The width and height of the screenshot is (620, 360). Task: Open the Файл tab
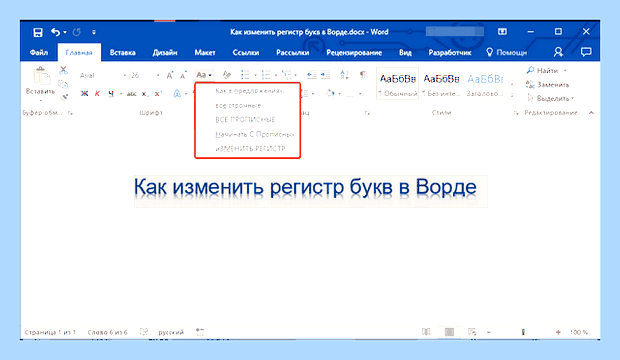(x=39, y=53)
